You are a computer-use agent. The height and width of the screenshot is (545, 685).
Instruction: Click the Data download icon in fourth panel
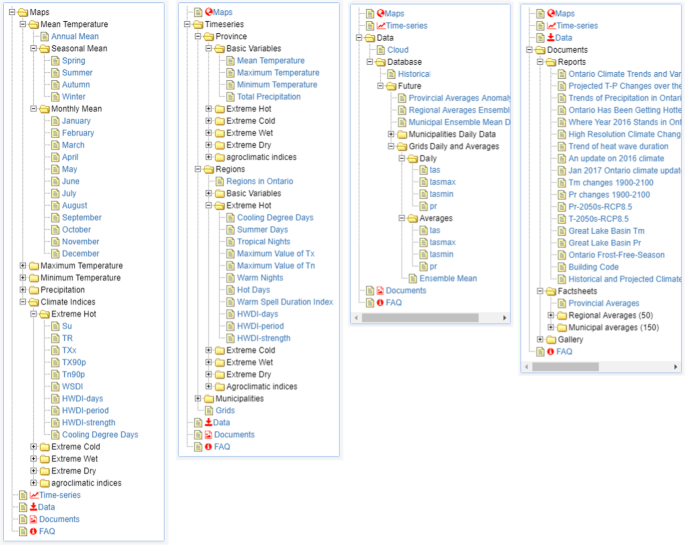(550, 38)
